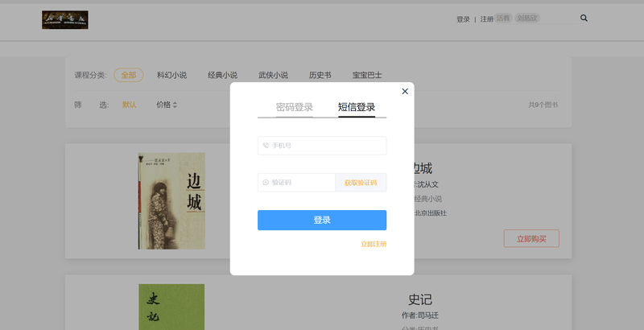The image size is (644, 330).
Task: Click the author text 作者:司马迁
Action: click(x=419, y=316)
